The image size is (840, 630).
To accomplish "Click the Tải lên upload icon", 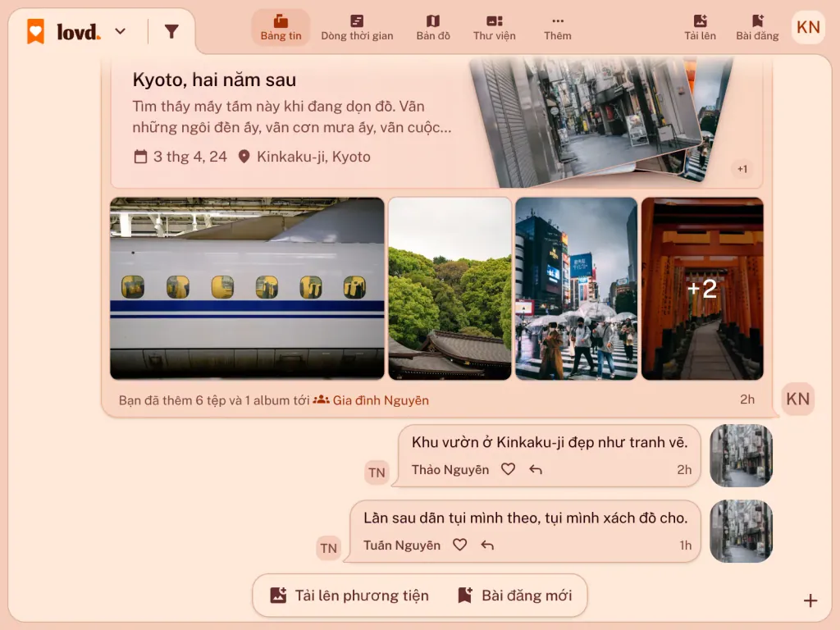I will [701, 21].
